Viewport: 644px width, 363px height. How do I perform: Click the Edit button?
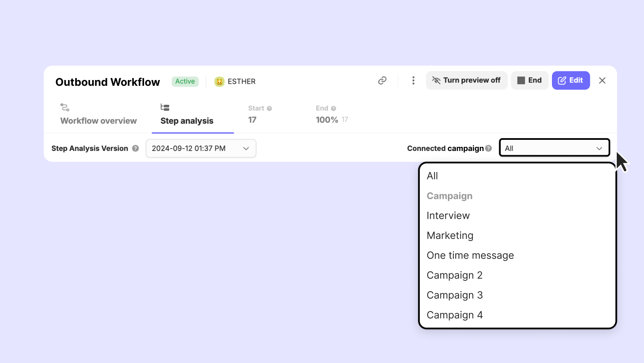pos(571,80)
